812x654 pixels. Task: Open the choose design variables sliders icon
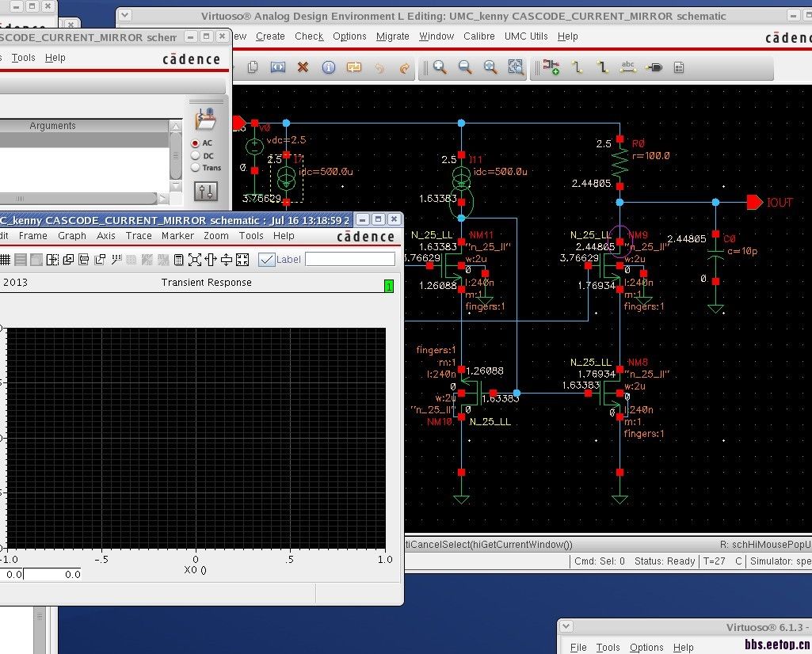(206, 192)
